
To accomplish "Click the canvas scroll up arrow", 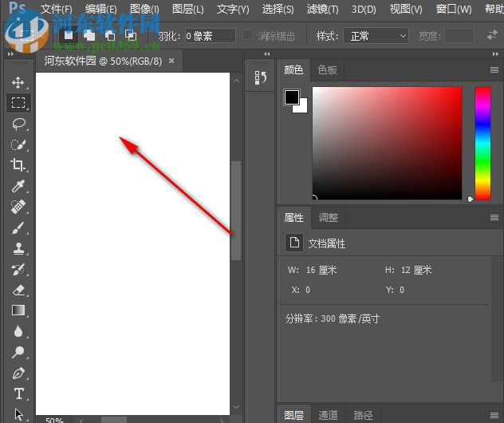I will [237, 81].
